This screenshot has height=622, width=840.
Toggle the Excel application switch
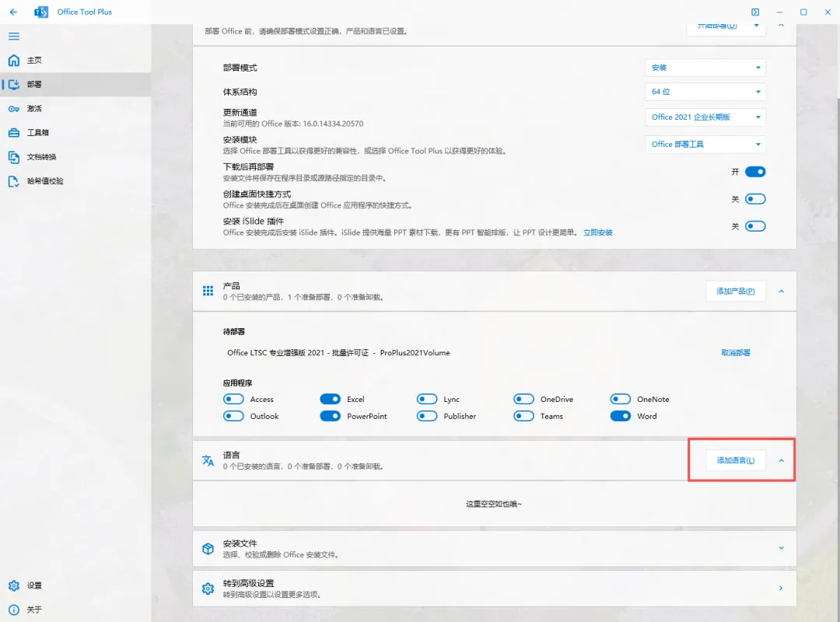click(x=330, y=399)
